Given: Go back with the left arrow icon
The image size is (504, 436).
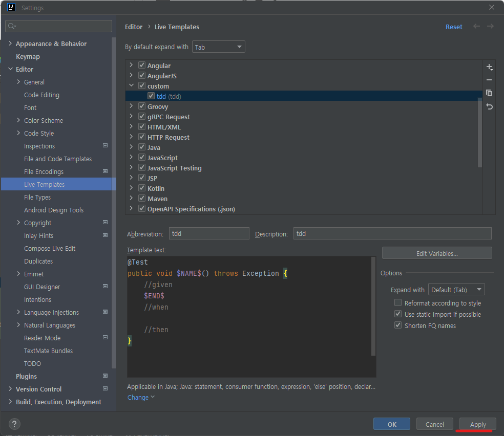Looking at the screenshot, I should (x=476, y=26).
